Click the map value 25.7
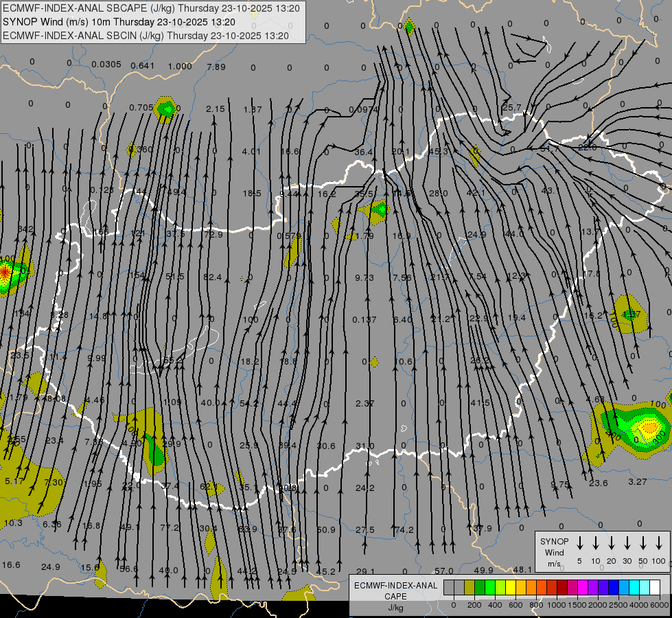 pos(511,108)
